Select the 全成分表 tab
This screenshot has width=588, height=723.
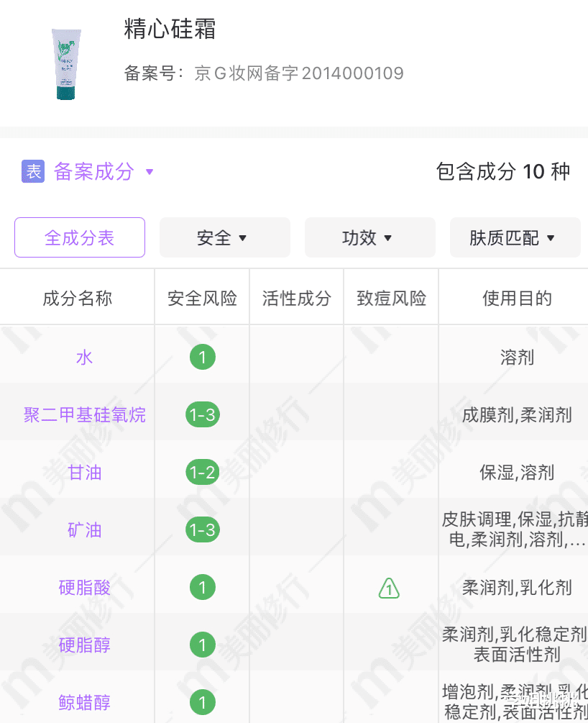80,237
